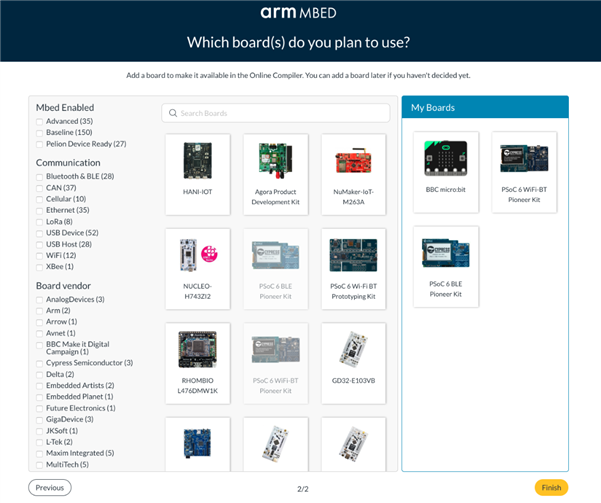Add the GD32-E103VB board

(x=353, y=363)
